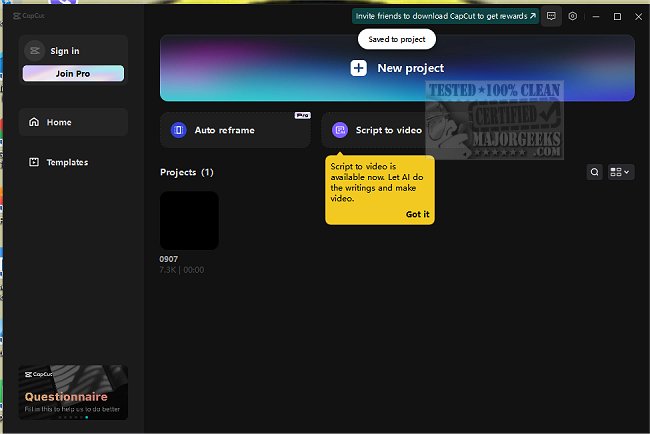Image resolution: width=650 pixels, height=434 pixels.
Task: Maximize the CapCut window
Action: (x=617, y=16)
